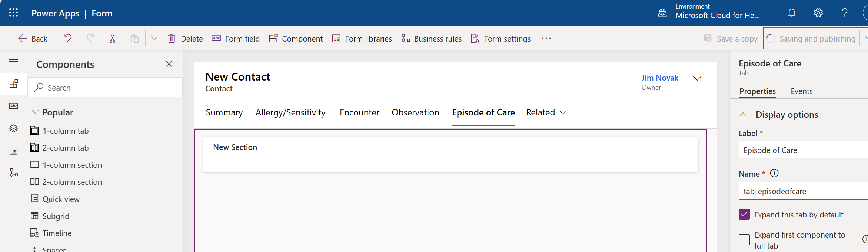Open Form libraries
The width and height of the screenshot is (868, 252).
click(x=362, y=39)
